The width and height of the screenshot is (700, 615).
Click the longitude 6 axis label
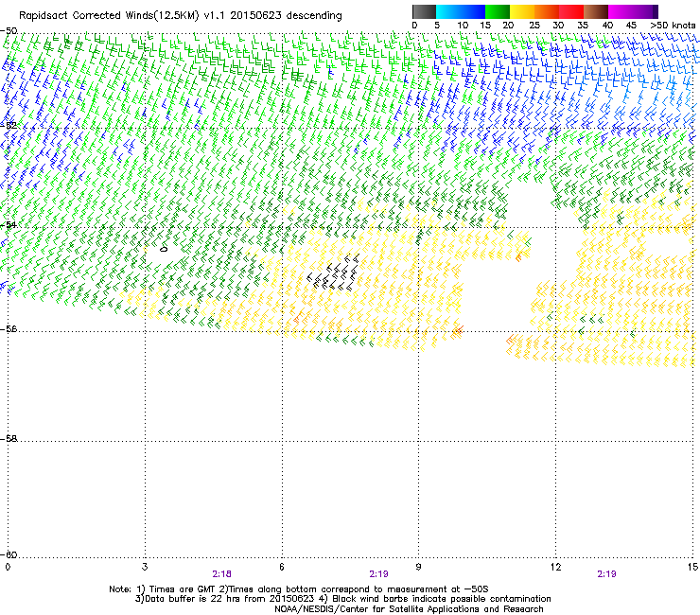[282, 567]
